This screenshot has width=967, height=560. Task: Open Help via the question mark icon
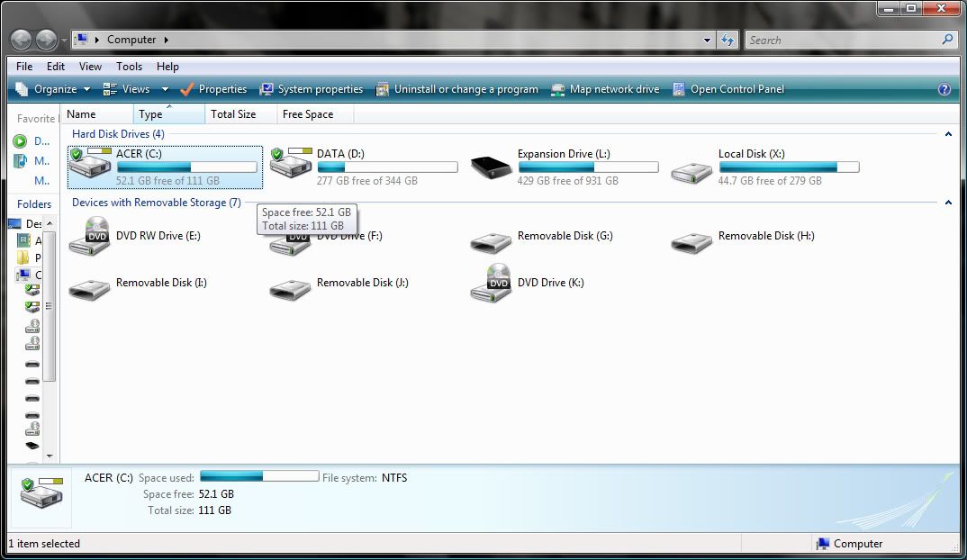tap(944, 89)
